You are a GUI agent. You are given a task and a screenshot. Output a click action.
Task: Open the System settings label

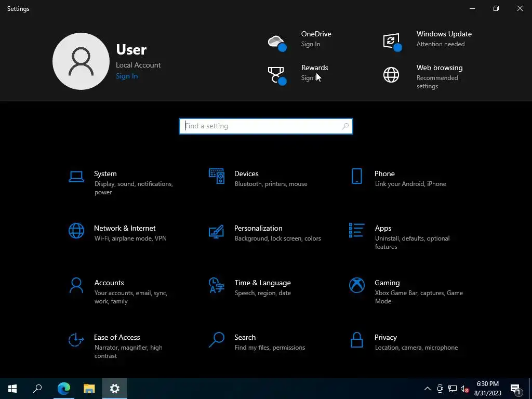point(105,174)
